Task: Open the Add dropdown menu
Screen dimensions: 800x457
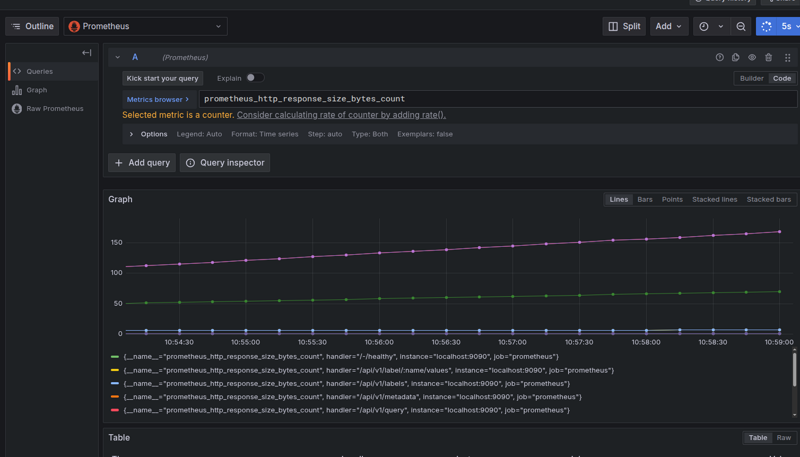Action: coord(668,26)
